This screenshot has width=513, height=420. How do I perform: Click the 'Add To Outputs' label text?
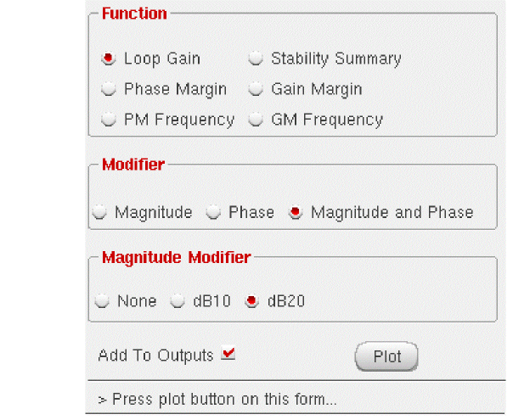click(x=155, y=356)
